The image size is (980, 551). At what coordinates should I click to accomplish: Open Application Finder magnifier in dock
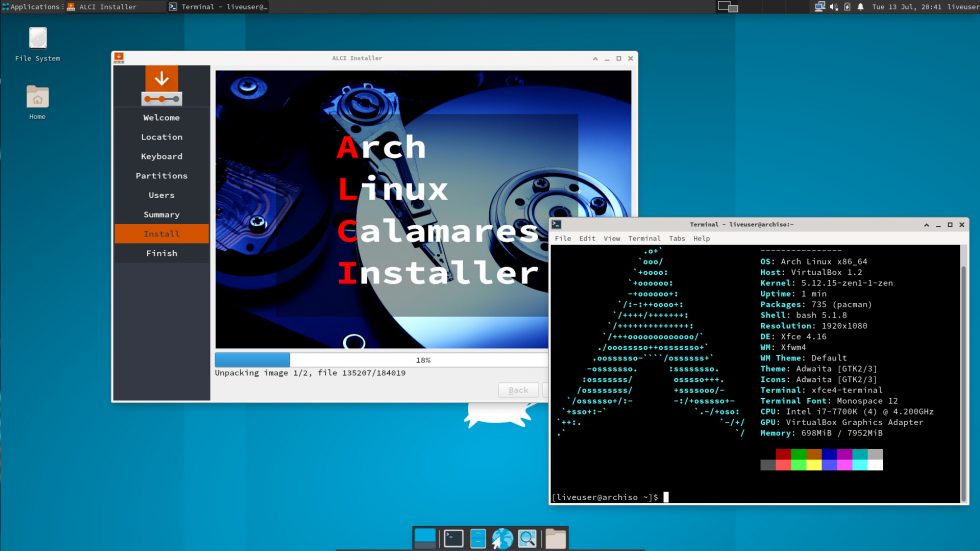point(527,538)
